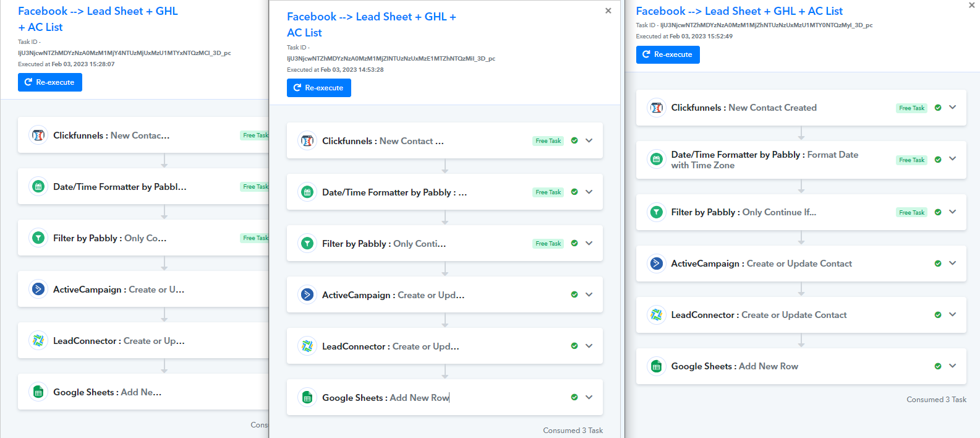The height and width of the screenshot is (438, 980).
Task: Click Date/Time Formatter icon in right panel
Action: click(x=657, y=160)
